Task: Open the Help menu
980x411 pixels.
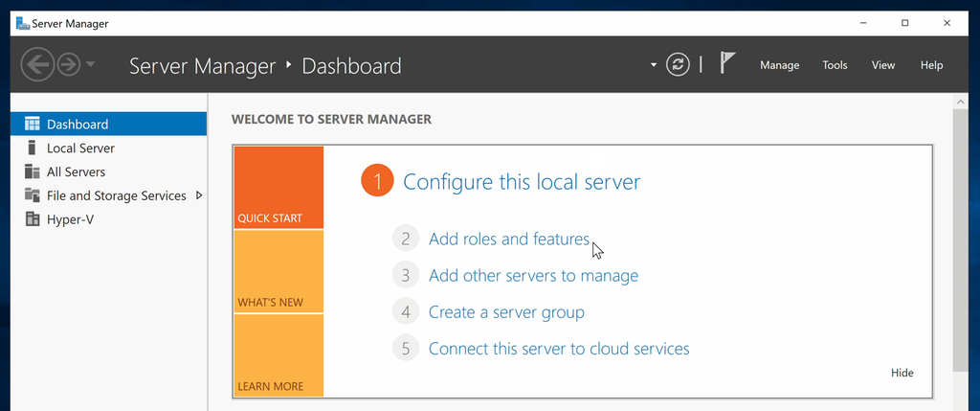Action: [x=931, y=65]
